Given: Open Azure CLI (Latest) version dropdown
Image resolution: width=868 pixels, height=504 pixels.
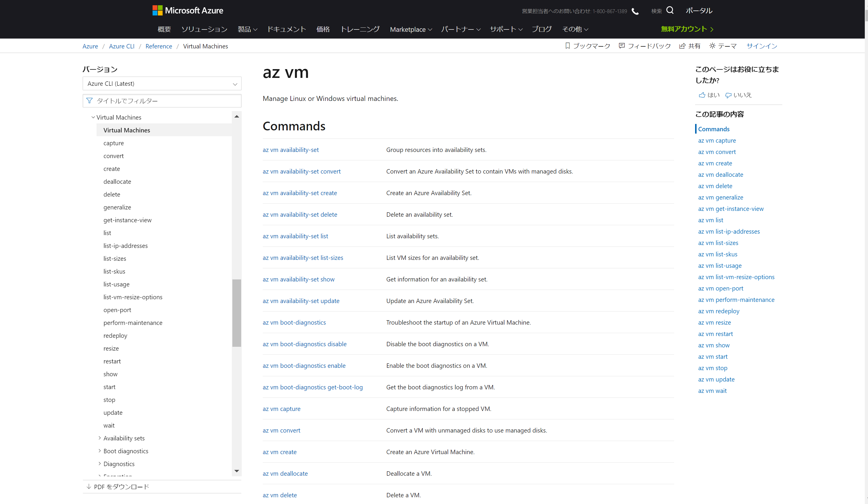Looking at the screenshot, I should [162, 84].
